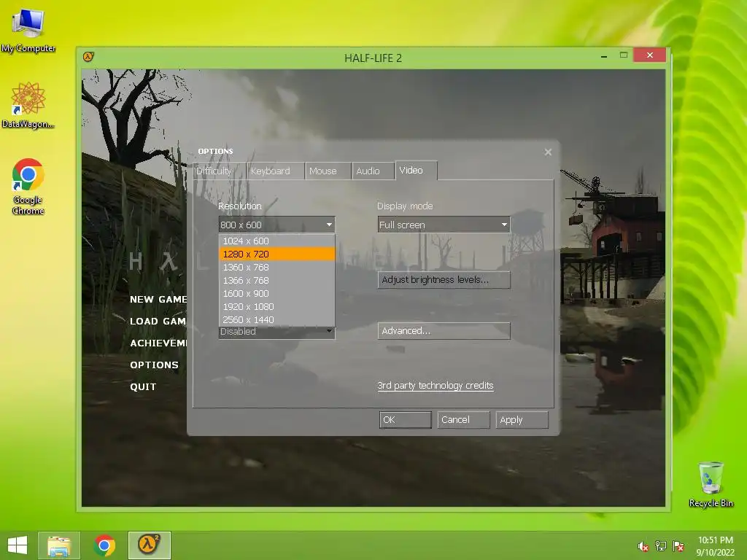
Task: Choose 1360 x 768 resolution
Action: [276, 267]
